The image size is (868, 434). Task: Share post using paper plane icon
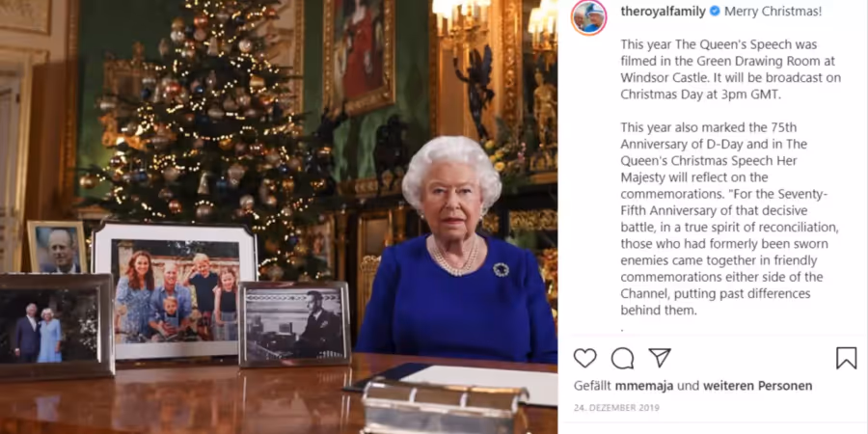point(660,358)
